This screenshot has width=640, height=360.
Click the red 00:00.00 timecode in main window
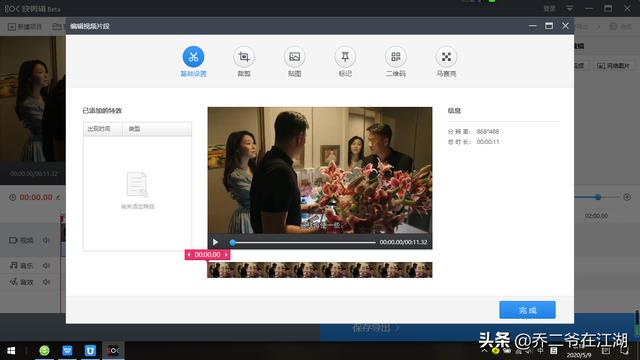[x=36, y=198]
